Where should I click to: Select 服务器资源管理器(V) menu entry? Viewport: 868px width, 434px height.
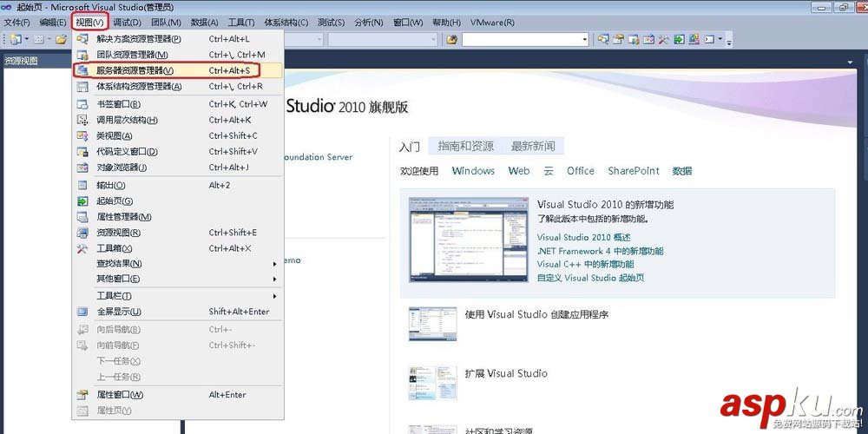(178, 70)
